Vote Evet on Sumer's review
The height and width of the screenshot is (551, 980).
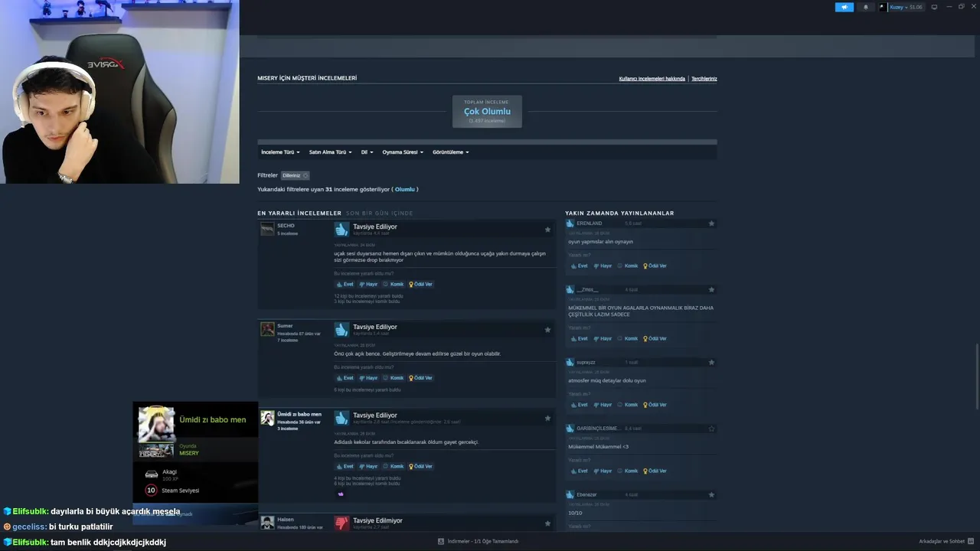coord(345,378)
